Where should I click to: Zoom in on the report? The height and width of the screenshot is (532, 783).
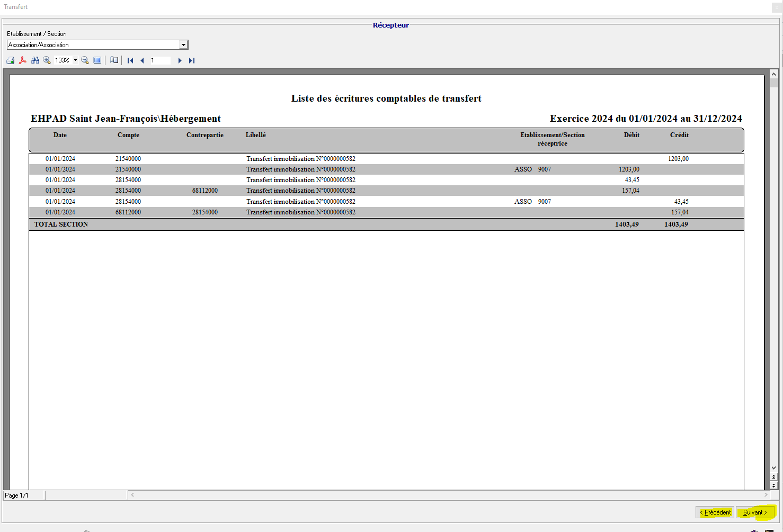(x=47, y=60)
